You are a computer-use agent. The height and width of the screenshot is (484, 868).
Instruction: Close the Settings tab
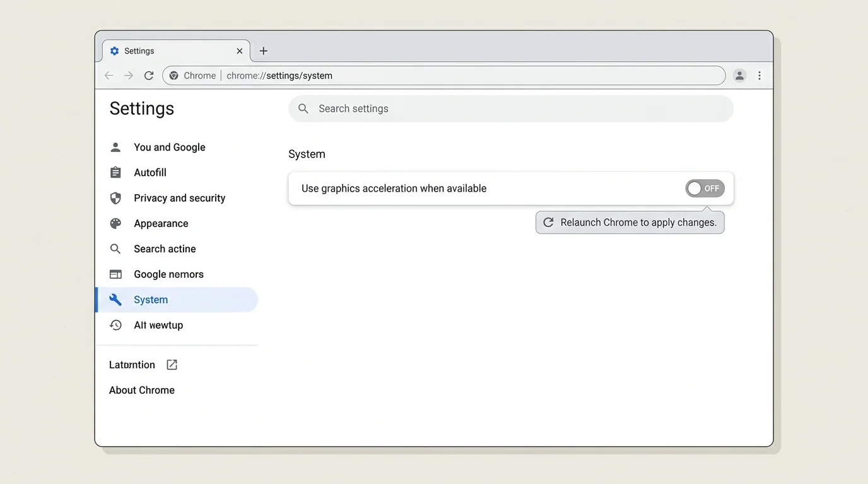[x=240, y=51]
